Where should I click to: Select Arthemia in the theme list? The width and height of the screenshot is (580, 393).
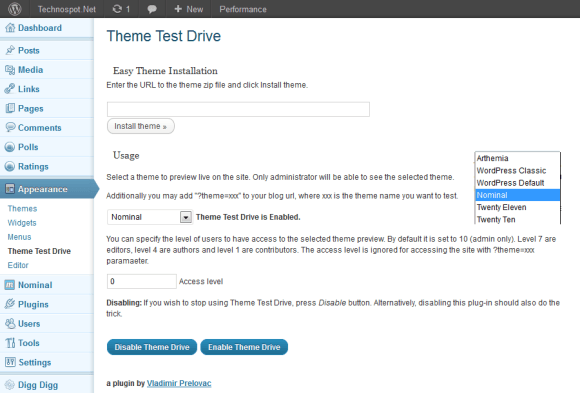(x=517, y=158)
